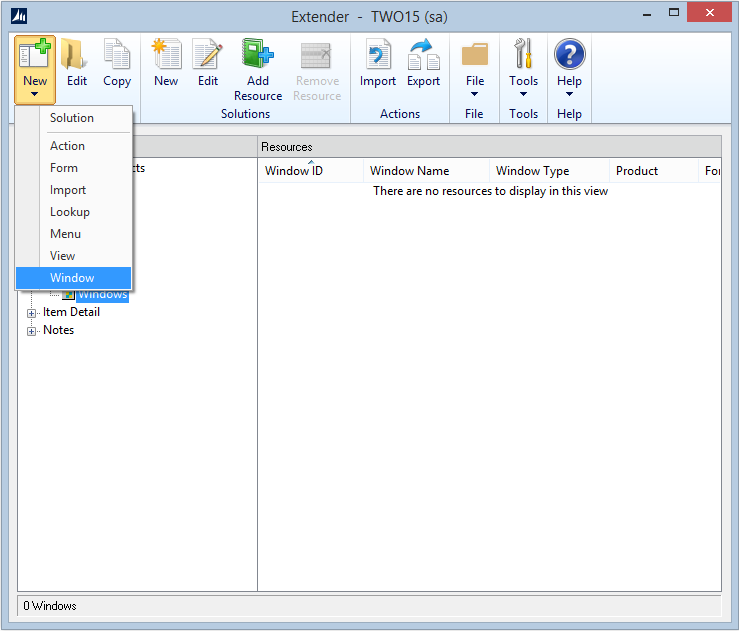The image size is (739, 631).
Task: Click the Dynamics app icon in title bar
Action: [x=19, y=16]
